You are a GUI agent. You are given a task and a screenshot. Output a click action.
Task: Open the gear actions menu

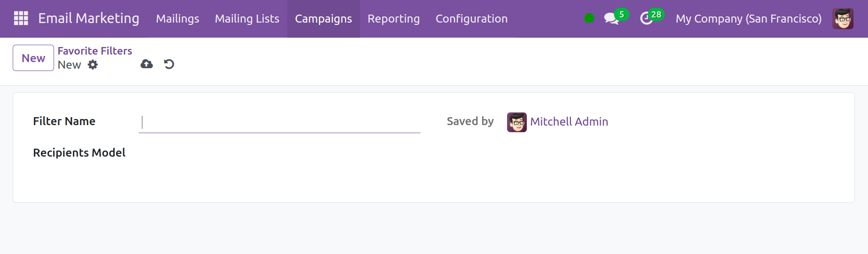93,64
